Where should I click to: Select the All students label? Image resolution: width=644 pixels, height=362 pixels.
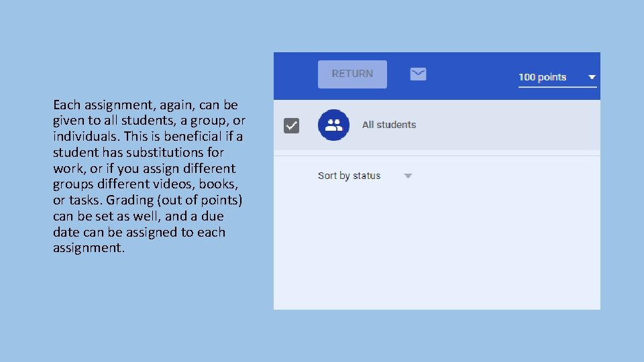(x=389, y=125)
